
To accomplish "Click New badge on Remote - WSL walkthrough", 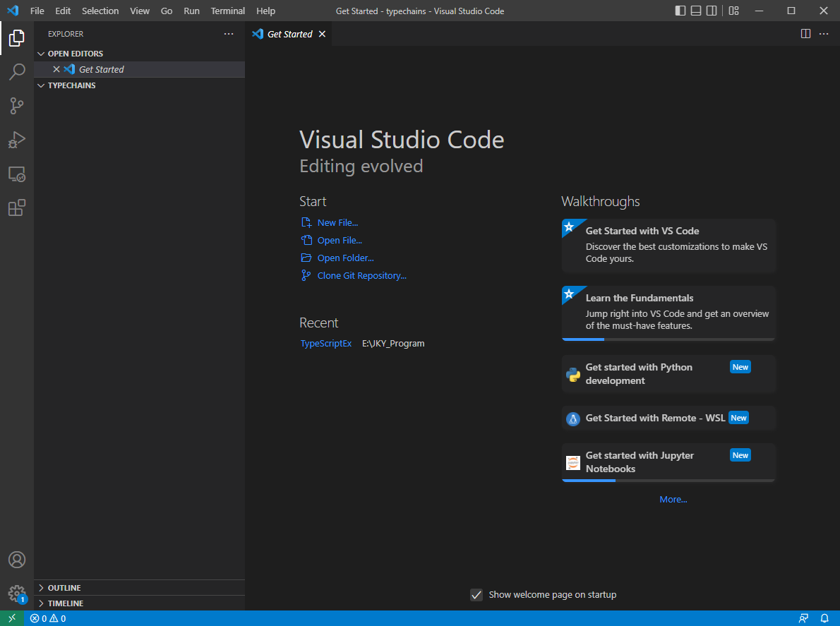I will 739,419.
